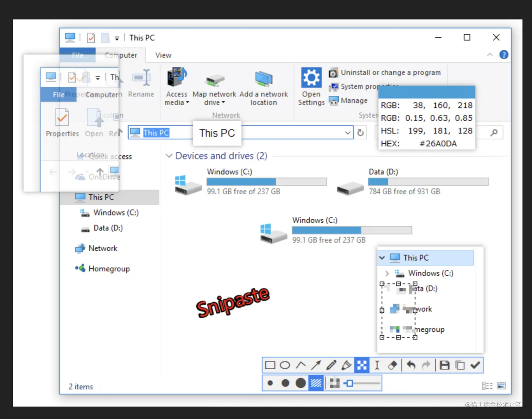Collapse This PC in the floating tree snippet

(x=382, y=258)
